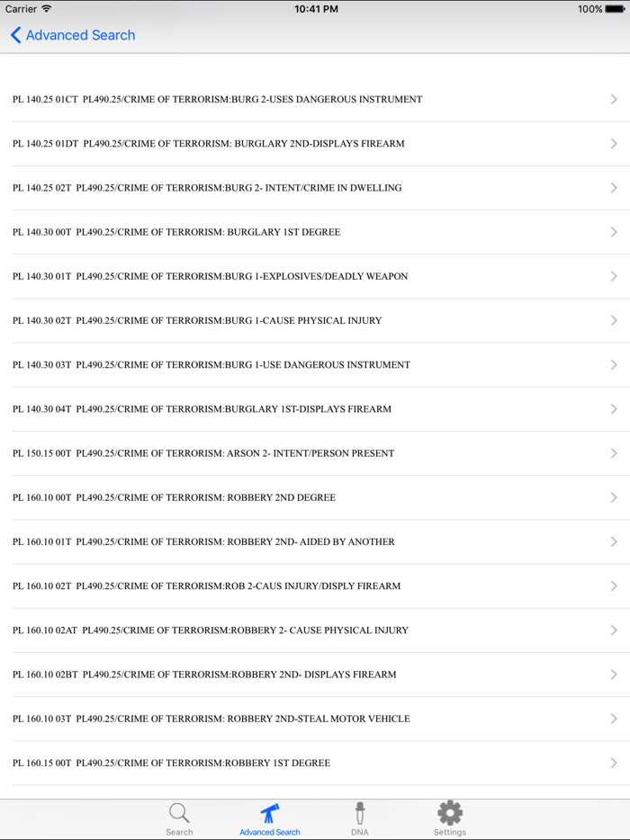Expand chevron for PL 140.25 01CT entry
The width and height of the screenshot is (630, 840).
613,99
